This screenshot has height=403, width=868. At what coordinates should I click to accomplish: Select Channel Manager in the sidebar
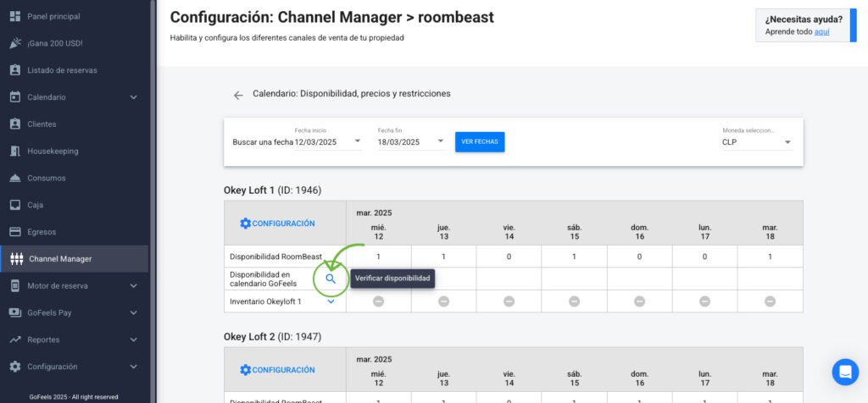pos(59,258)
